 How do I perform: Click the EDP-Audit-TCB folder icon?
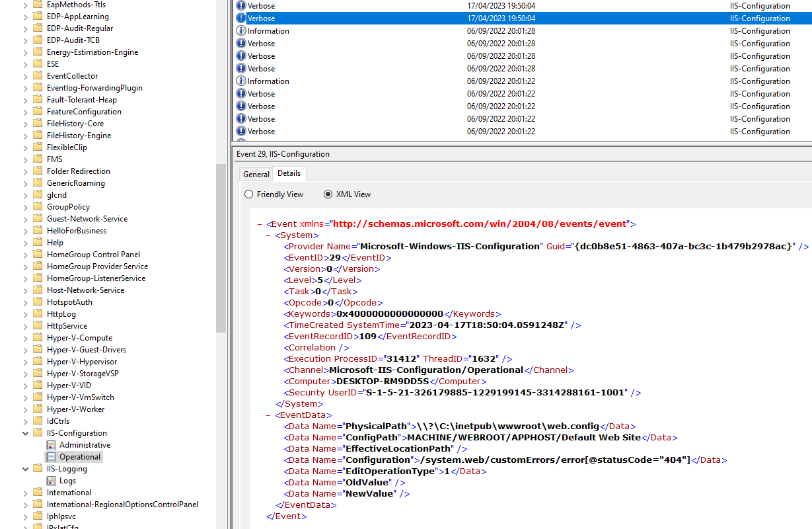[x=38, y=40]
